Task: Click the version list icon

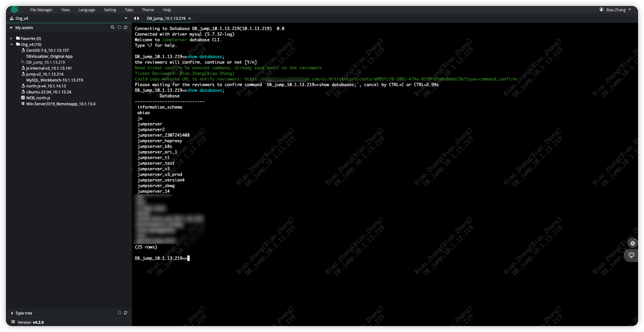Action: (13, 322)
